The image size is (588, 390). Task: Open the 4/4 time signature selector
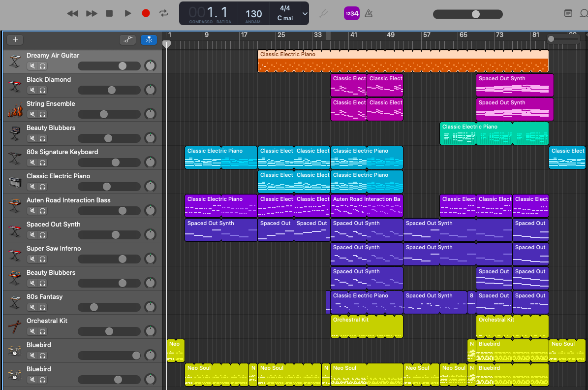[x=285, y=8]
